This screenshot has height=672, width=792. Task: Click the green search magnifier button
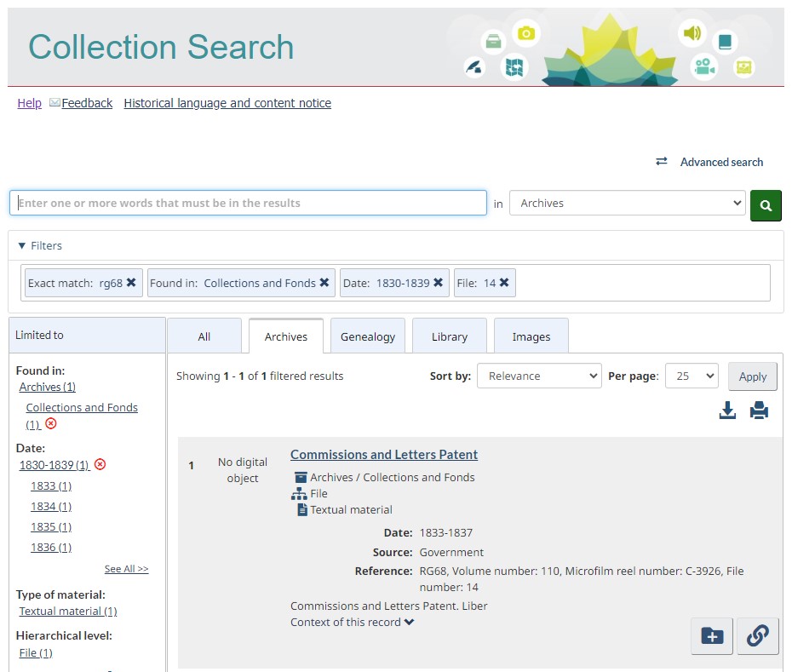tap(765, 205)
